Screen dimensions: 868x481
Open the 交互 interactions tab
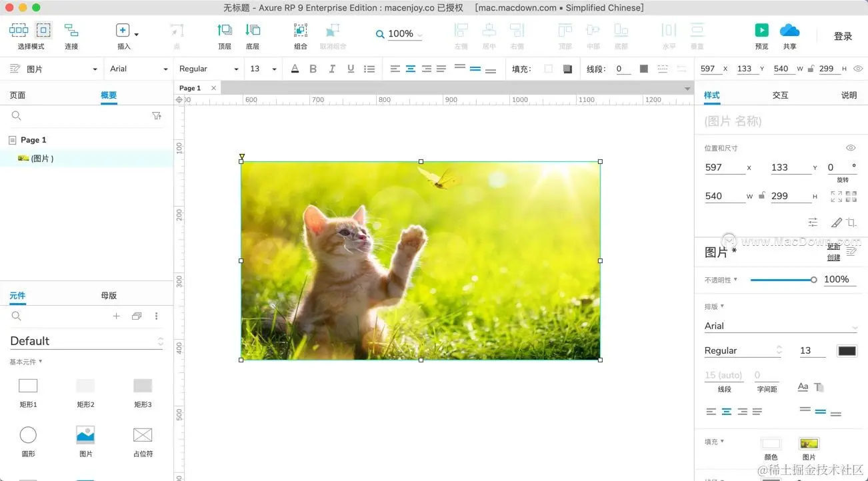[780, 95]
